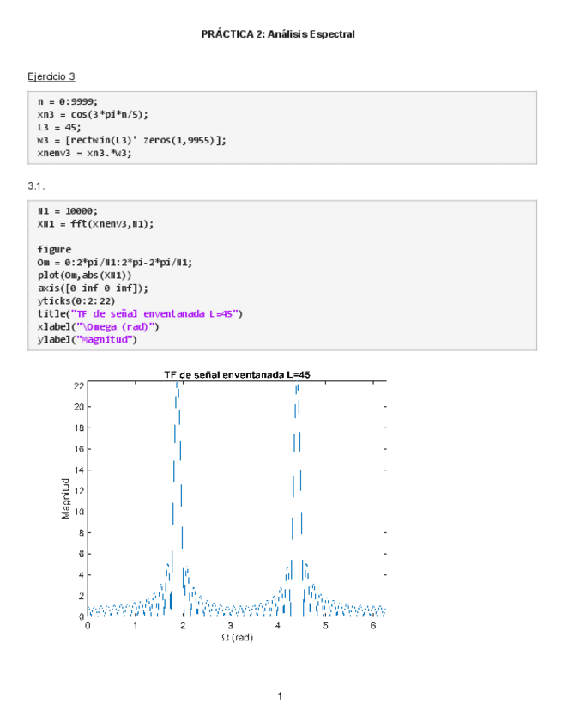The height and width of the screenshot is (728, 562).
Task: Click the y-axis tick label "22"
Action: 79,385
